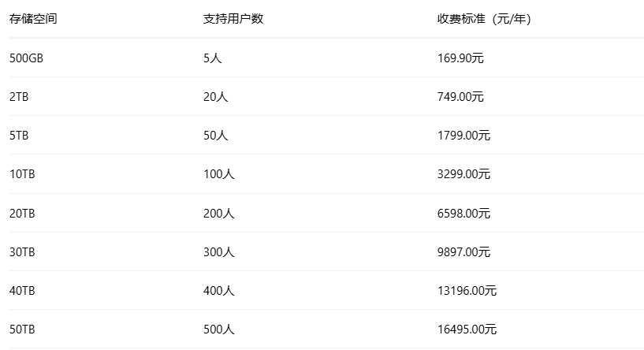
Task: Select the 10TB storage cell
Action: (22, 174)
